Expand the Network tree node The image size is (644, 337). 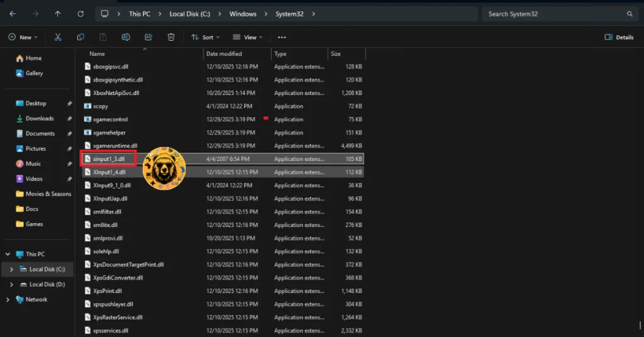[8, 299]
